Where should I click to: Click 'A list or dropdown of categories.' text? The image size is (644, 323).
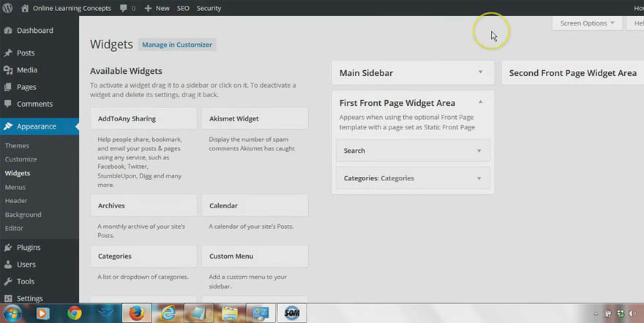[x=143, y=277]
